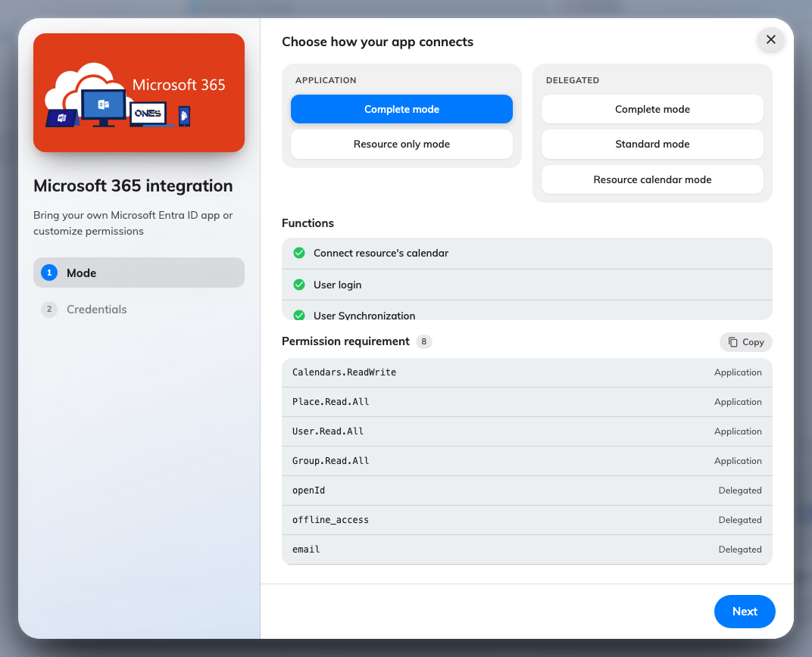The width and height of the screenshot is (812, 657).
Task: Click the Choose how your app connects heading
Action: (x=377, y=42)
